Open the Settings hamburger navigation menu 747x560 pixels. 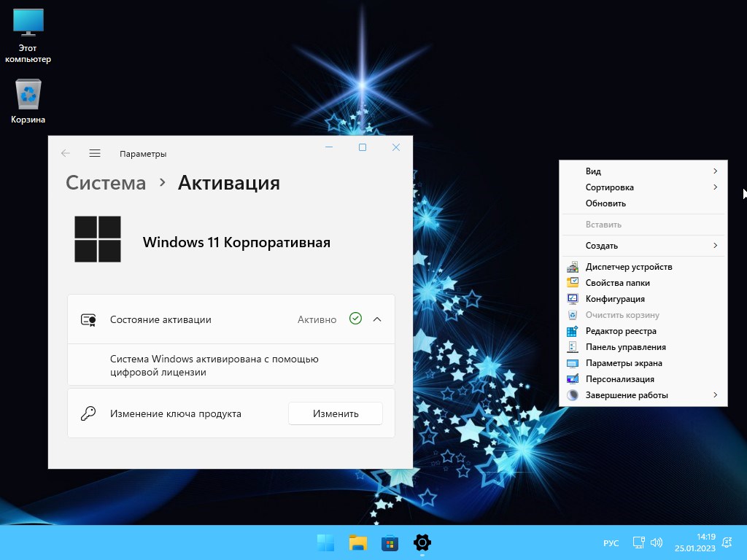tap(95, 153)
